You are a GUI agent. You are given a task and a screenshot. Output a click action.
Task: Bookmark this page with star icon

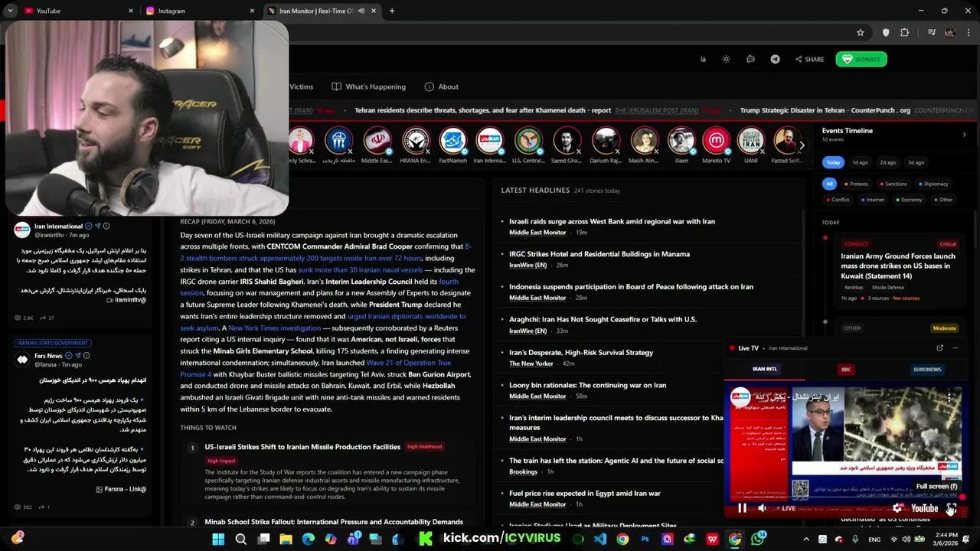pos(861,33)
